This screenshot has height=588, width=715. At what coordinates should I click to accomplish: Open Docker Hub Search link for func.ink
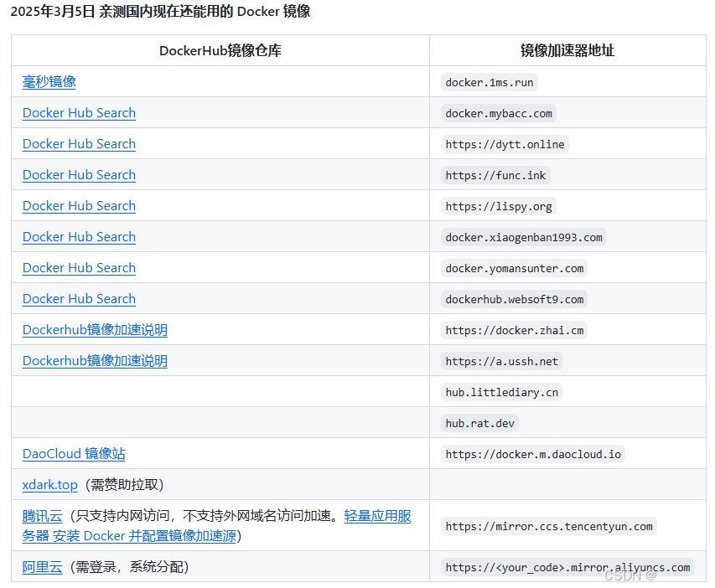click(x=79, y=175)
